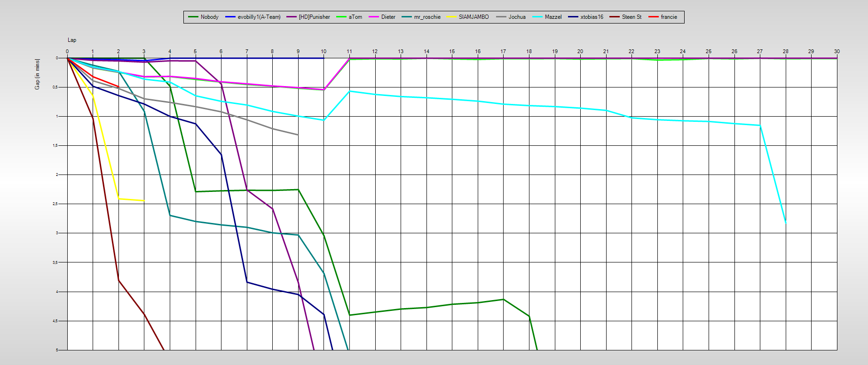
Task: Toggle the [HD]Punisher series in legend
Action: pos(314,17)
